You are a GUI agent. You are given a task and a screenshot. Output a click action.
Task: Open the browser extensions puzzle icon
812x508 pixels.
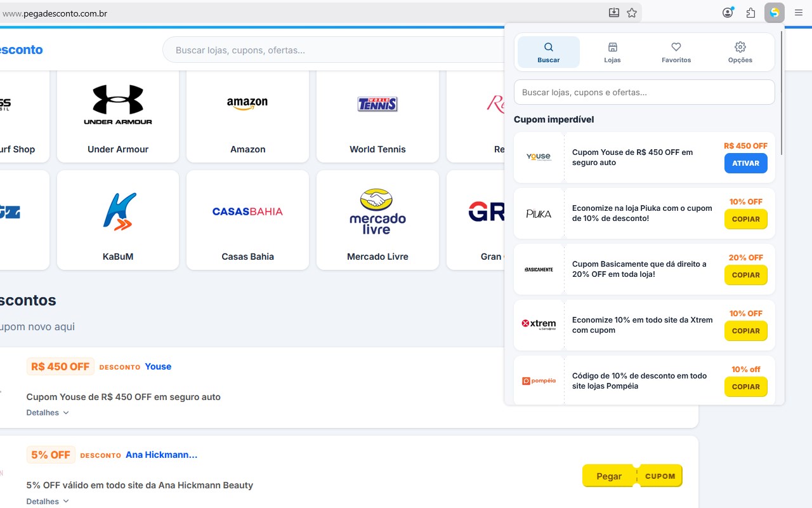coord(751,13)
